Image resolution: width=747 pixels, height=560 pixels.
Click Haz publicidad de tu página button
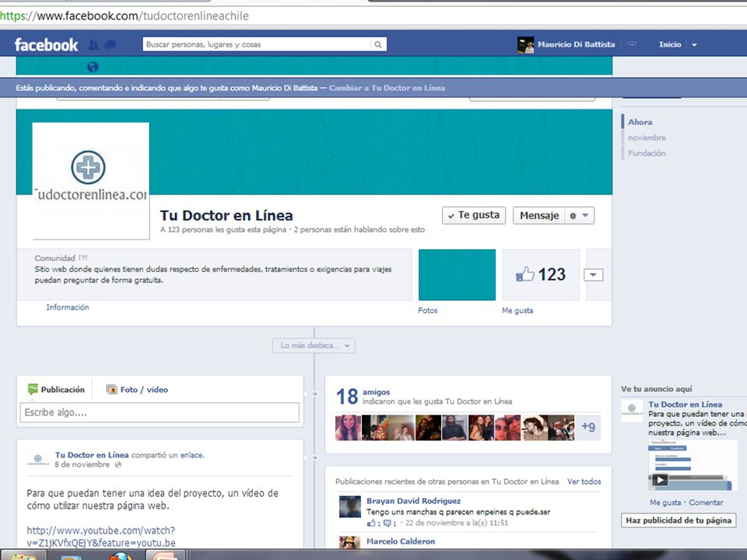coord(679,520)
